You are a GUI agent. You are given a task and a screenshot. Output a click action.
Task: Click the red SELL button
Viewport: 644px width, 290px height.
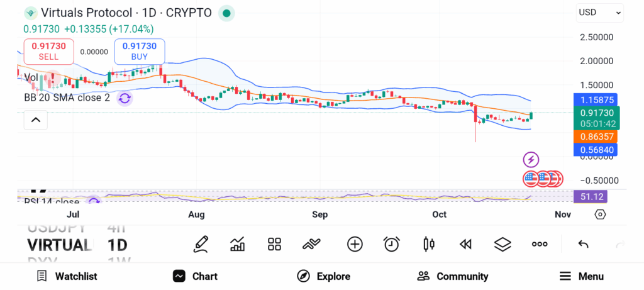(48, 51)
